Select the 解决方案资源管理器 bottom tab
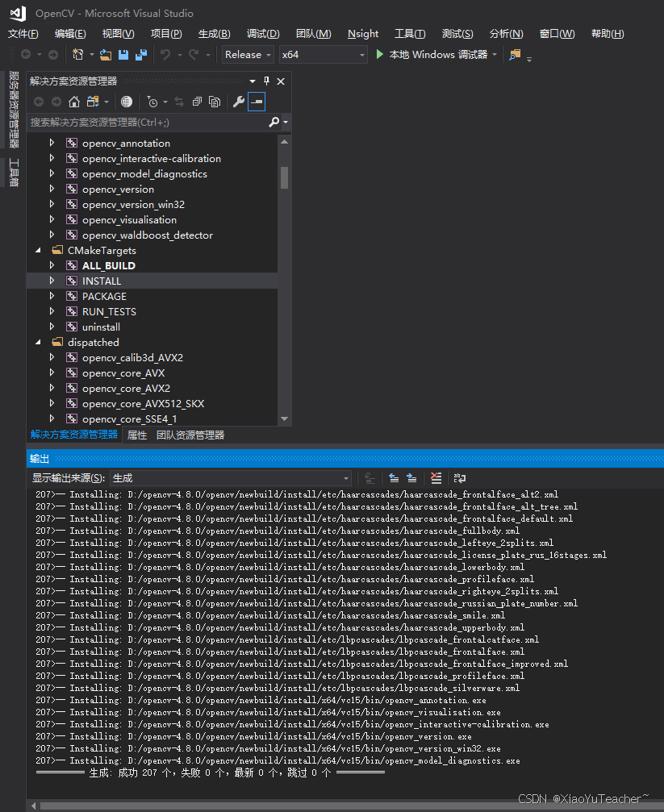The width and height of the screenshot is (664, 812). coord(74,435)
